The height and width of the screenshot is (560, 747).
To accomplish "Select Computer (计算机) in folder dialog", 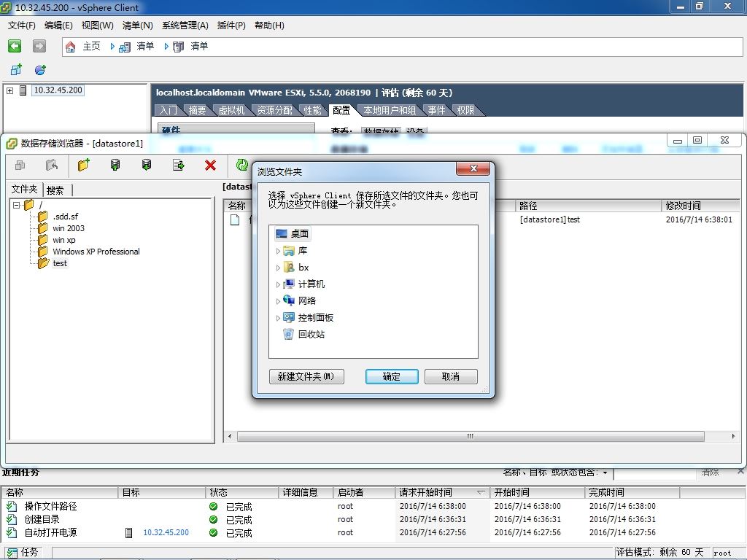I will tap(311, 284).
